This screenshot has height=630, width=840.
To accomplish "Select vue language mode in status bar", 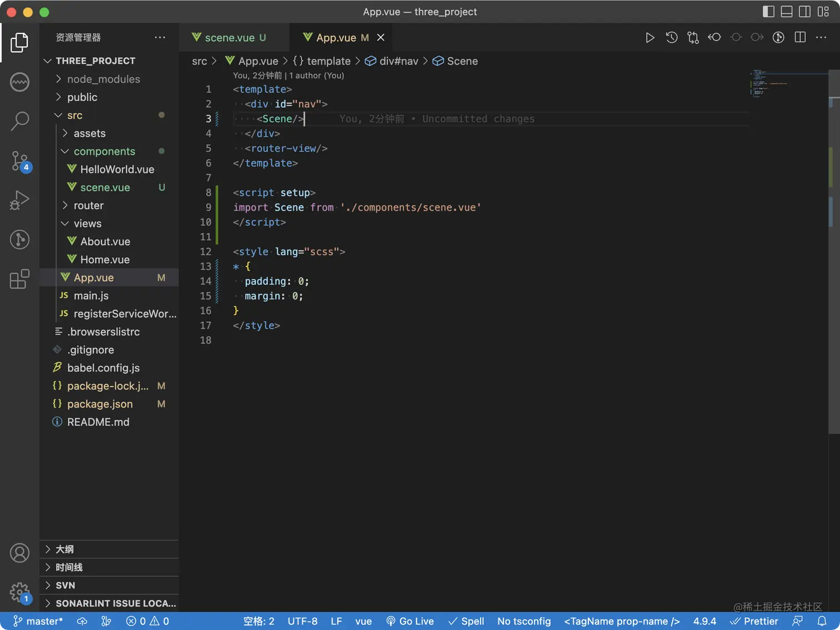I will tap(363, 621).
